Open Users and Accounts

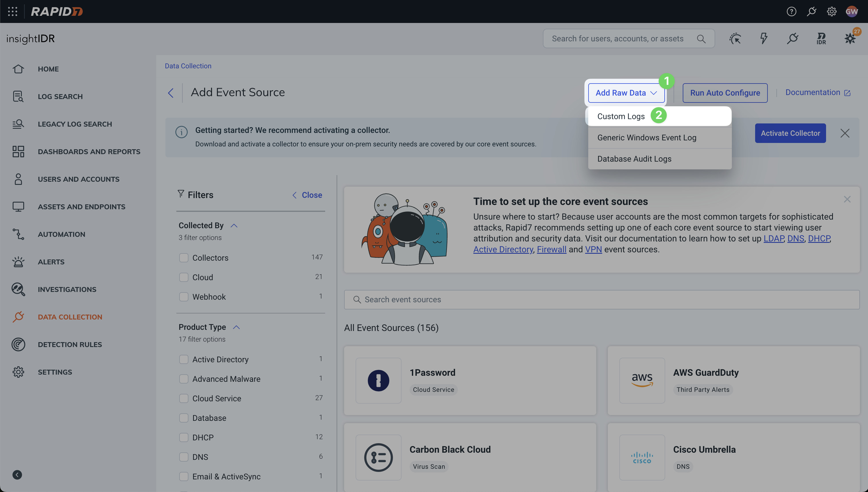(78, 179)
